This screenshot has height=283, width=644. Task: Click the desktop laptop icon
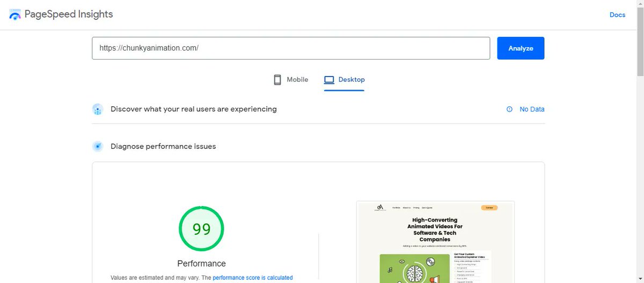[329, 80]
